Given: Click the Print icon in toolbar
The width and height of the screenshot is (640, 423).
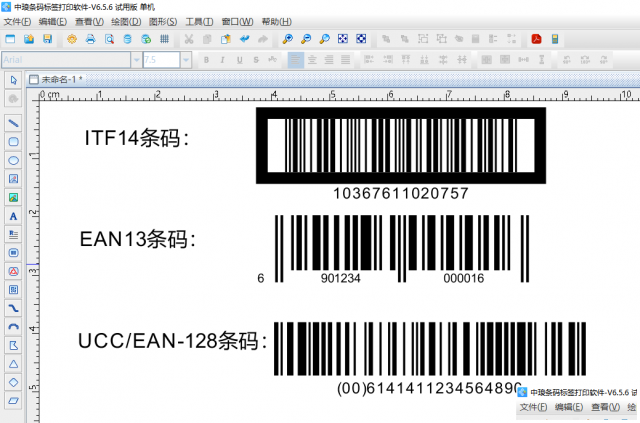Looking at the screenshot, I should point(90,39).
